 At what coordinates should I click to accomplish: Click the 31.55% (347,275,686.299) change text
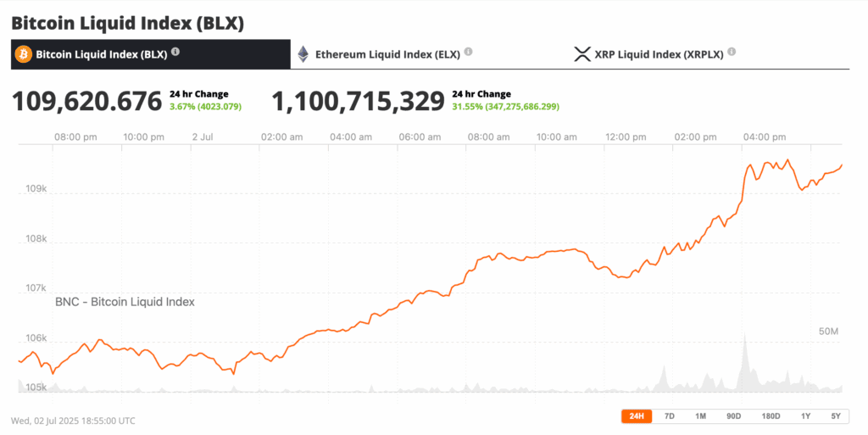click(x=505, y=106)
